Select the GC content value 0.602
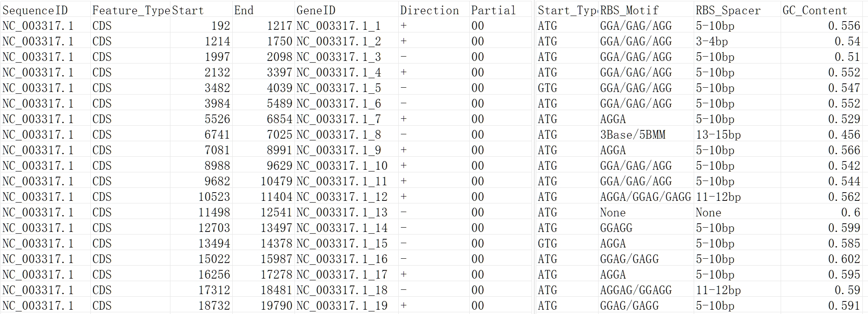 tap(824, 259)
